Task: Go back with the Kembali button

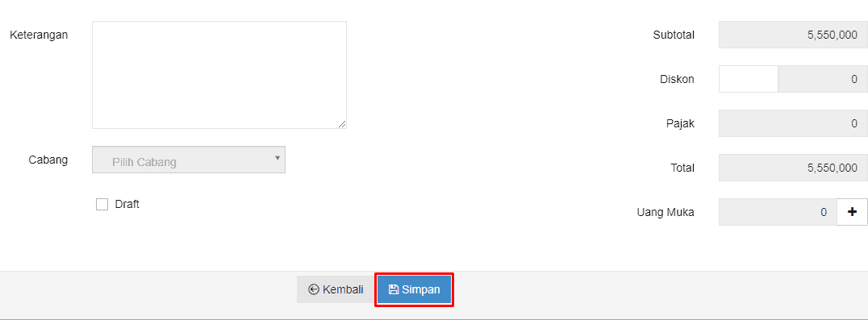Action: tap(336, 289)
